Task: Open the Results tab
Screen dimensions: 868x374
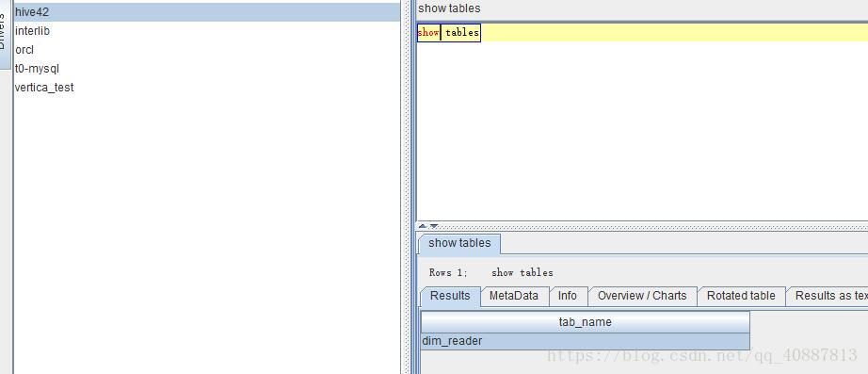Action: (450, 296)
